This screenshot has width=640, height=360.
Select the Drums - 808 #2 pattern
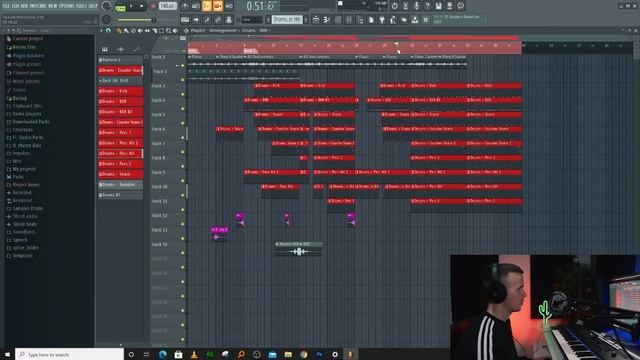(x=120, y=112)
